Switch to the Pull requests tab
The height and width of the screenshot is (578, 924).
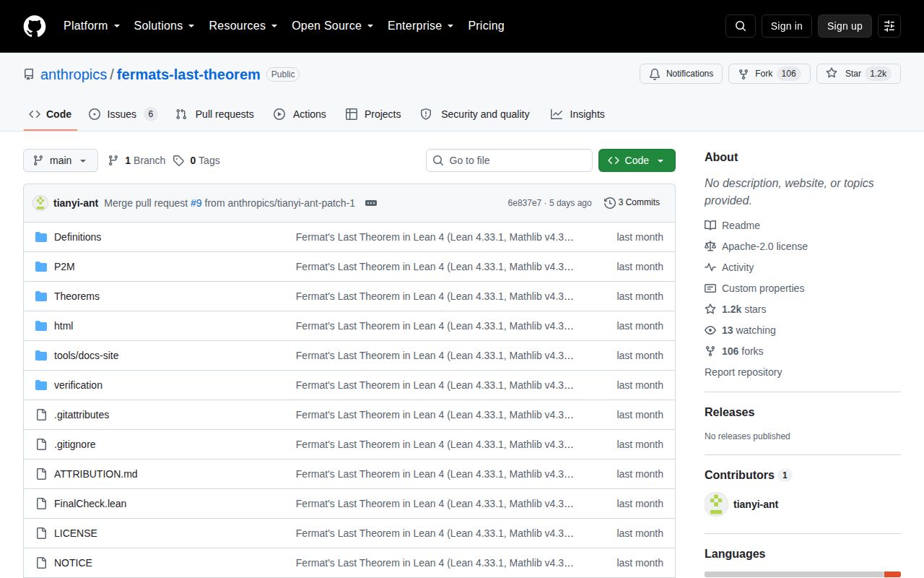click(215, 114)
